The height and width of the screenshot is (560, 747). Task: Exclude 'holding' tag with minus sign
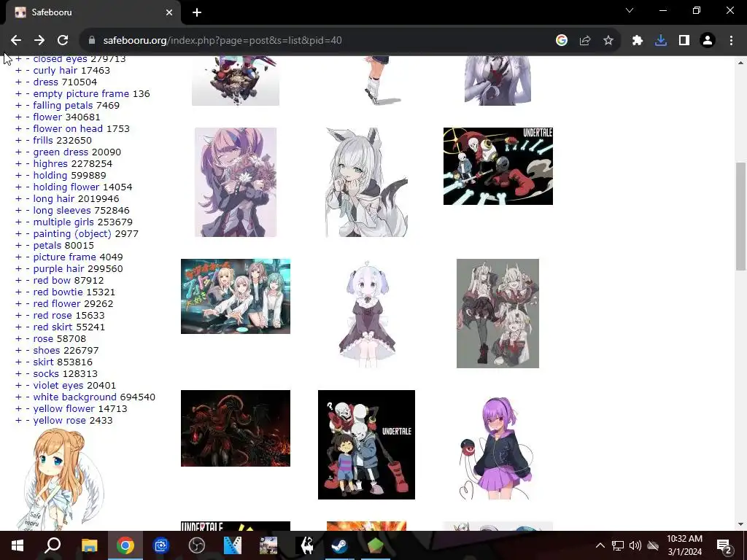click(x=28, y=175)
